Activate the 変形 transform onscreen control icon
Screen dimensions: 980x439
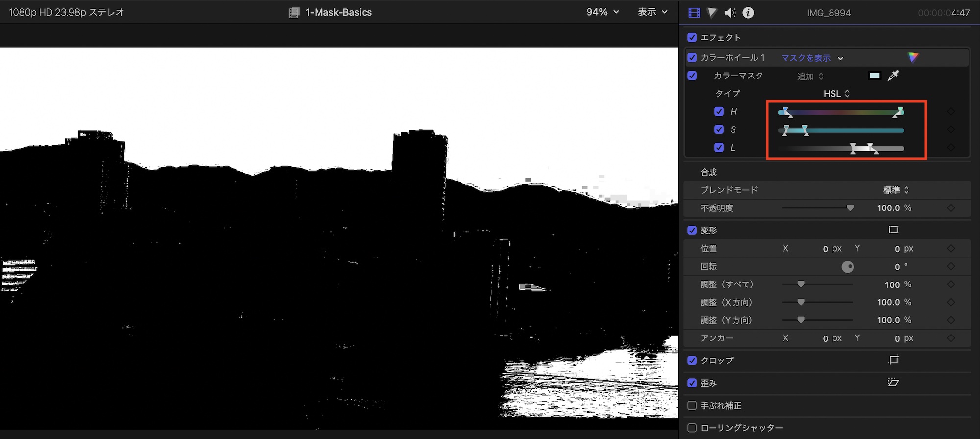893,230
